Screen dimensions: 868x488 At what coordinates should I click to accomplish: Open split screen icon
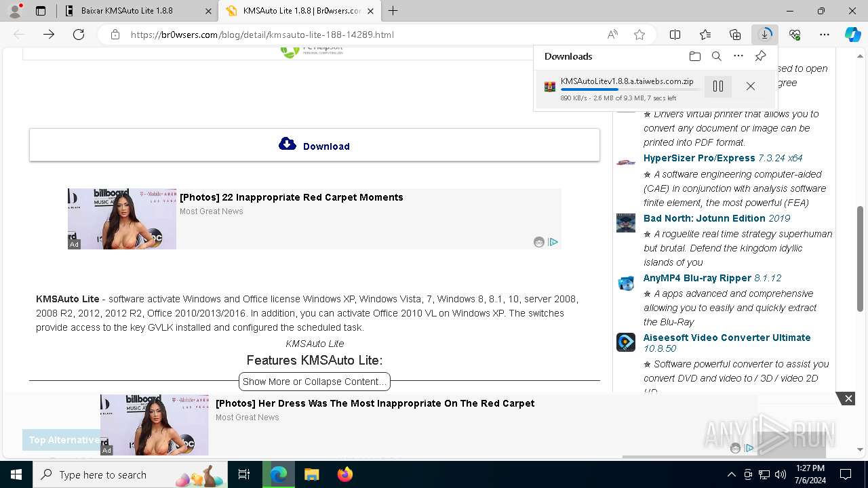pos(675,35)
